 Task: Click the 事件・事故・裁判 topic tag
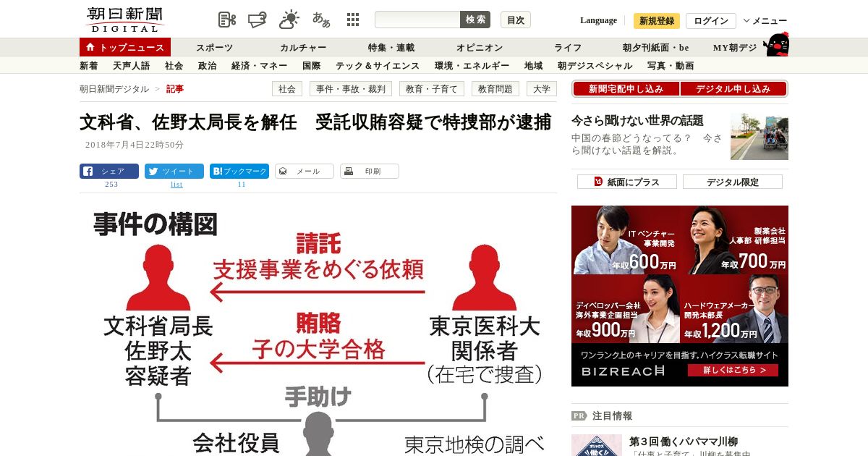pyautogui.click(x=351, y=89)
